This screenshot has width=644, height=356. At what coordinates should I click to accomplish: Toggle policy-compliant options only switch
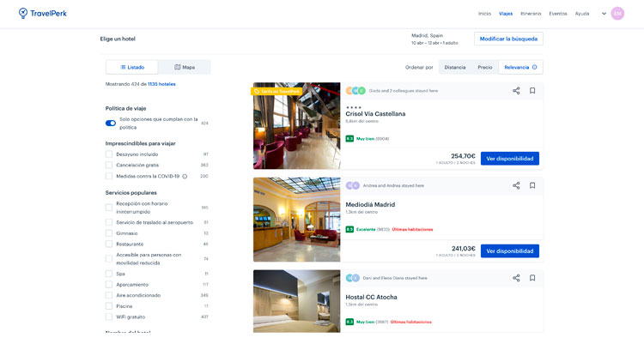(111, 123)
